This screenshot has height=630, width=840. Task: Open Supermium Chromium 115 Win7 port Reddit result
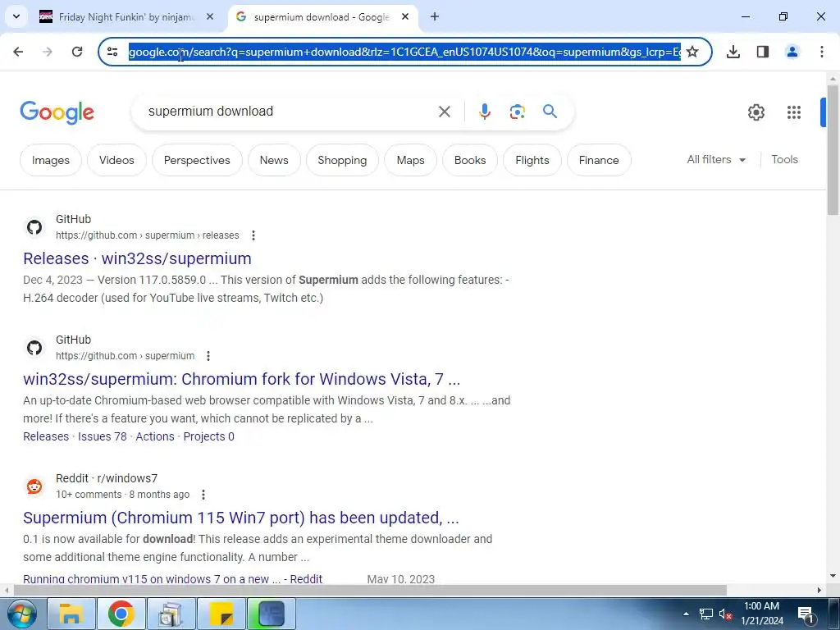(241, 518)
